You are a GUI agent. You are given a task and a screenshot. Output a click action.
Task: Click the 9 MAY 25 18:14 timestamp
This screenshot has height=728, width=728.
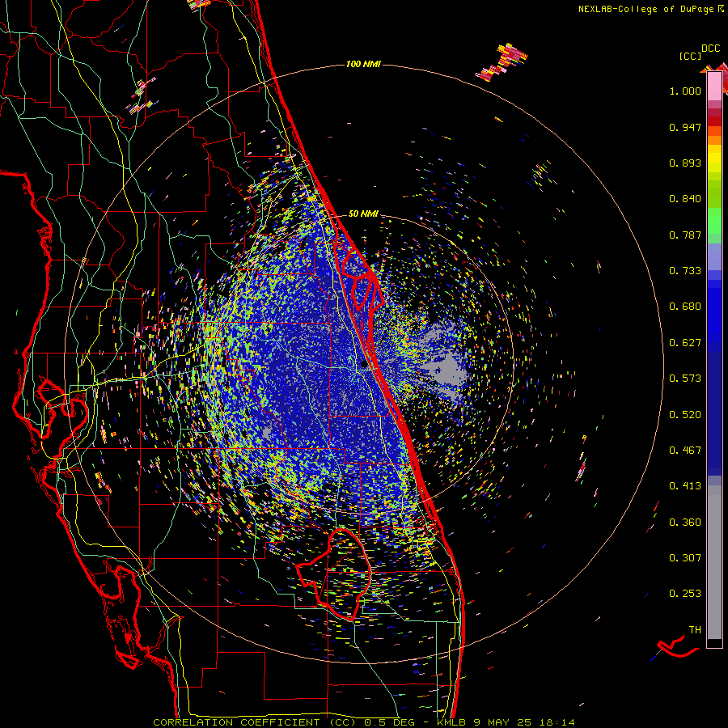(x=524, y=722)
